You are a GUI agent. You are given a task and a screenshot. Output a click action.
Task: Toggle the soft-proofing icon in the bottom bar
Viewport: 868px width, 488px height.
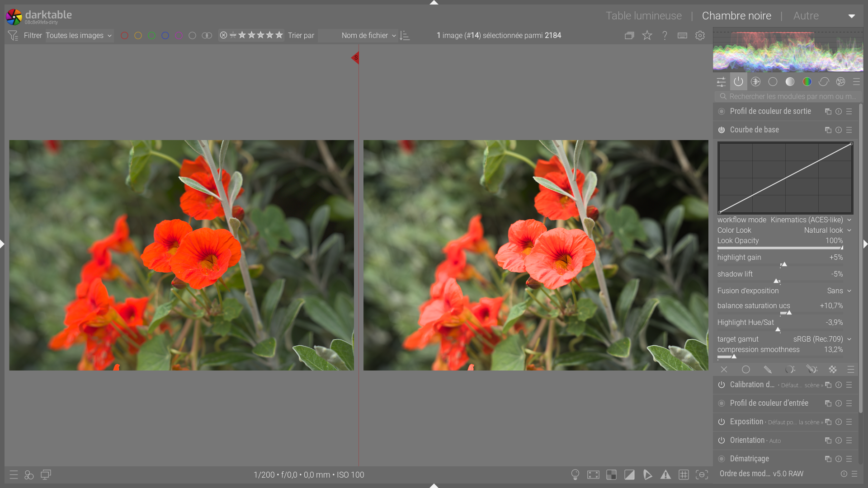[x=647, y=474]
